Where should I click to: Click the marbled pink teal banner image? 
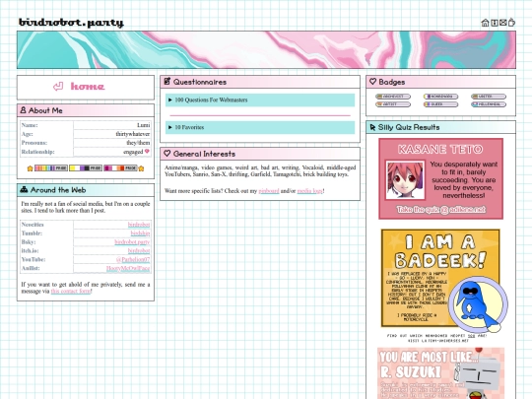pyautogui.click(x=266, y=50)
